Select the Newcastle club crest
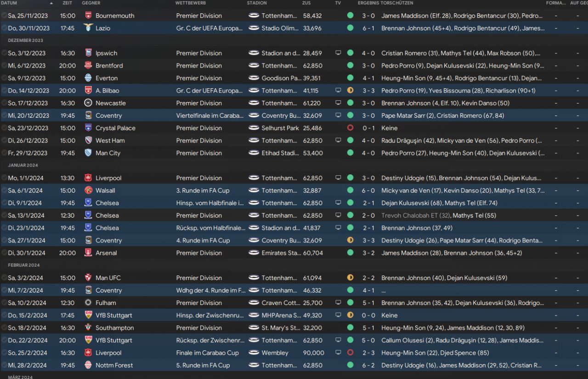This screenshot has height=379, width=588. pyautogui.click(x=88, y=103)
